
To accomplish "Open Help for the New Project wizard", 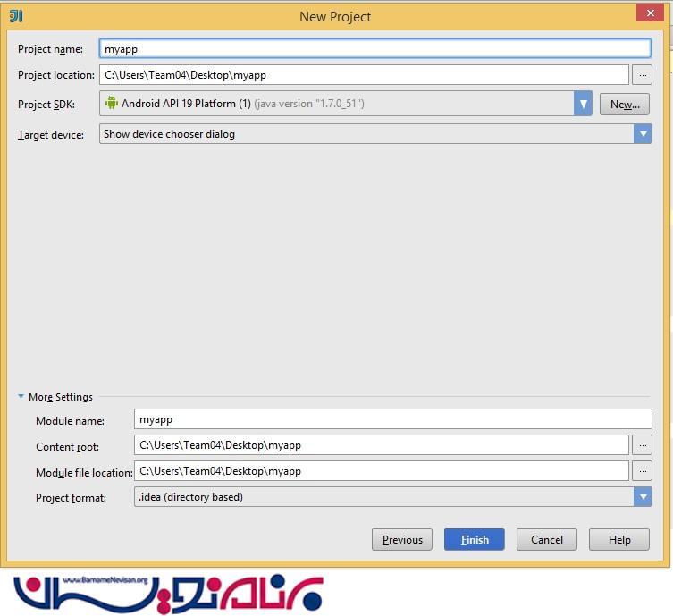I will click(619, 540).
